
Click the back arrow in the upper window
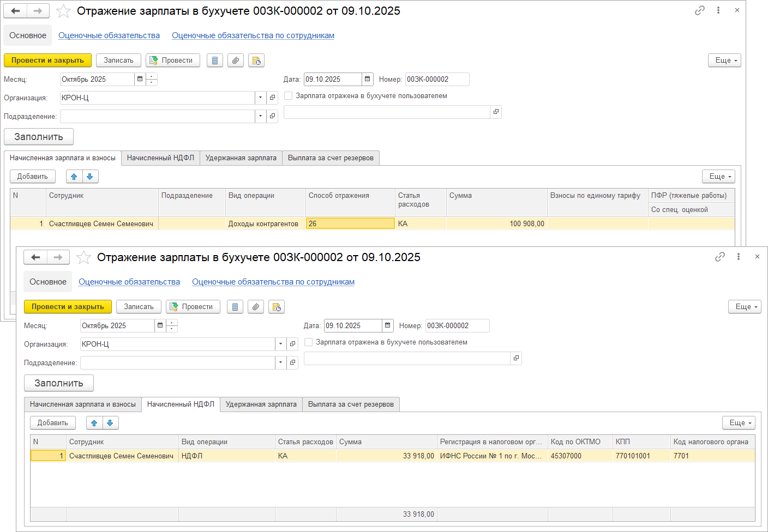[15, 11]
